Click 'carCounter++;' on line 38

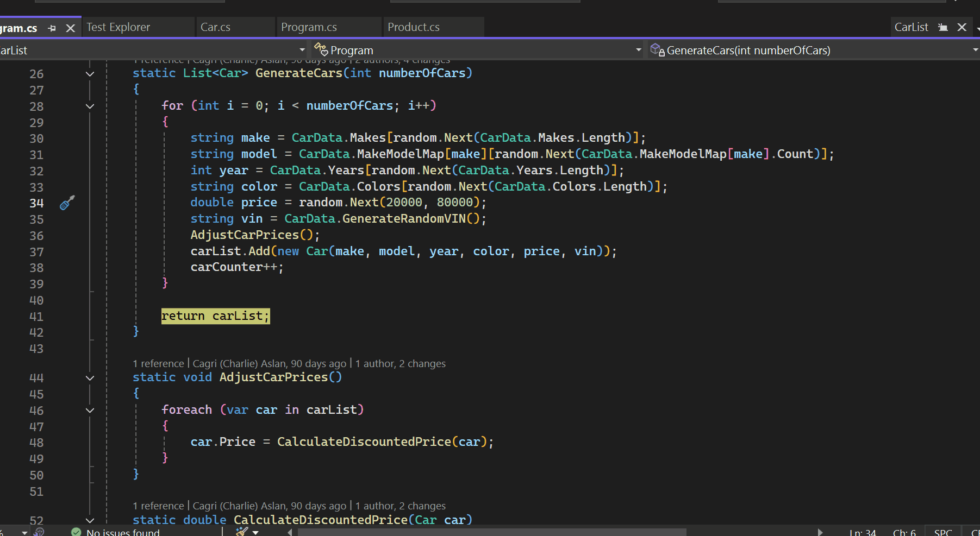[237, 267]
